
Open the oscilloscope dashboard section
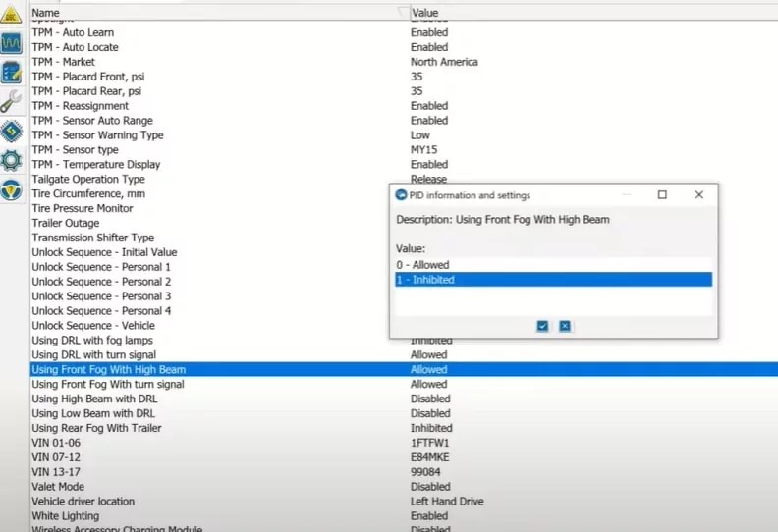coord(11,43)
